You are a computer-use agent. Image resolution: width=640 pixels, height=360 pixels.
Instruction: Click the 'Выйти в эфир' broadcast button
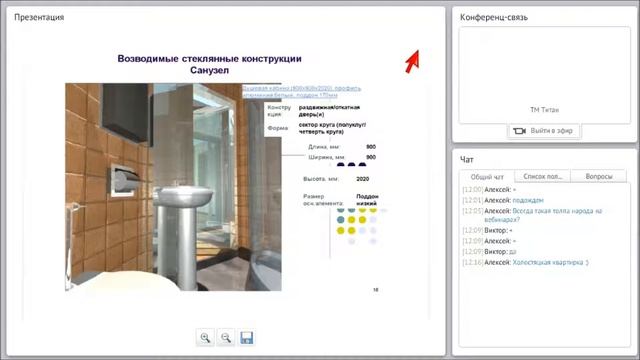pyautogui.click(x=544, y=131)
